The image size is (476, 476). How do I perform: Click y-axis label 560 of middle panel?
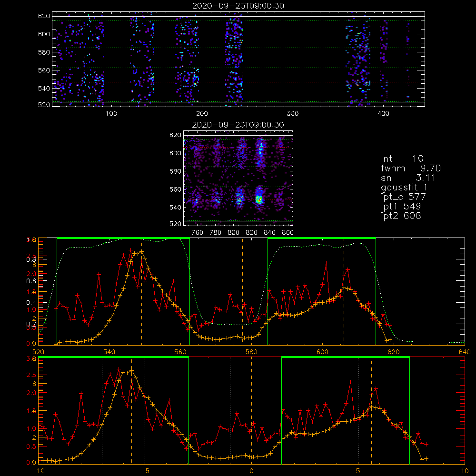tap(175, 189)
